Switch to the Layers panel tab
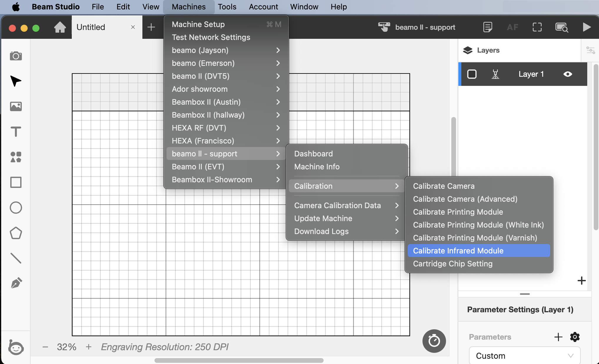The width and height of the screenshot is (599, 364). [481, 50]
